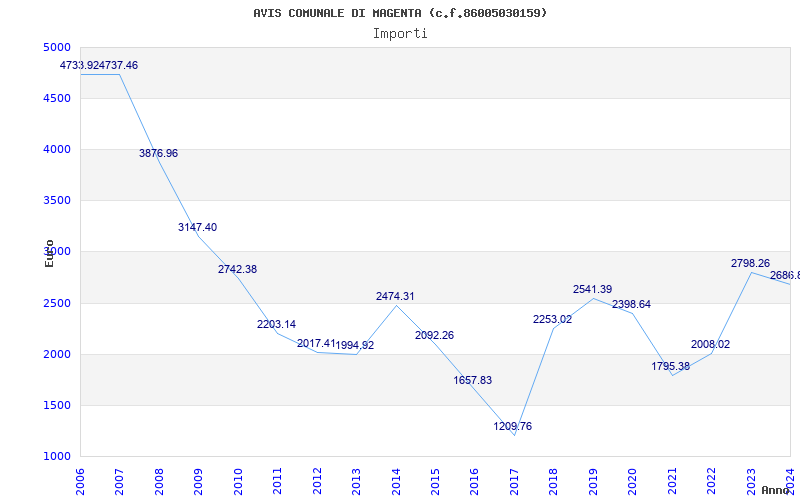Viewport: 800px width, 500px height.
Task: Click the x-axis year 2008
Action: point(159,482)
